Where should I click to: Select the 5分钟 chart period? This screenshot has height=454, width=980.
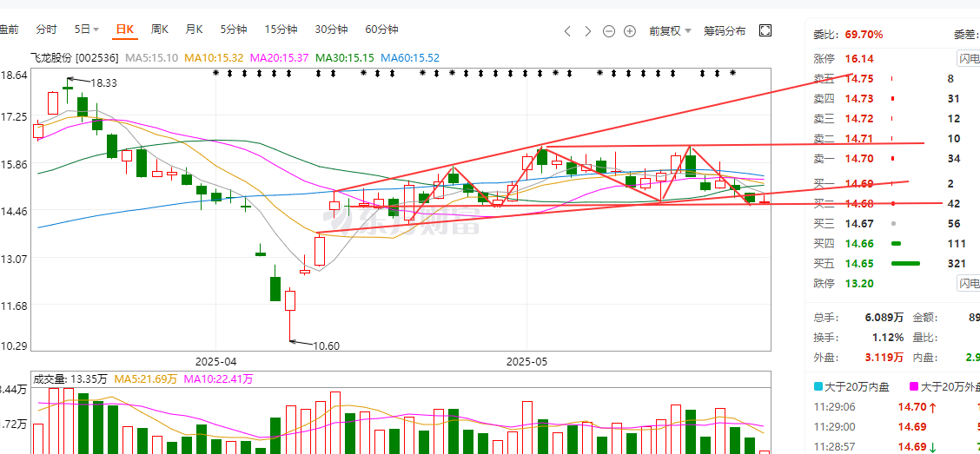pos(234,30)
